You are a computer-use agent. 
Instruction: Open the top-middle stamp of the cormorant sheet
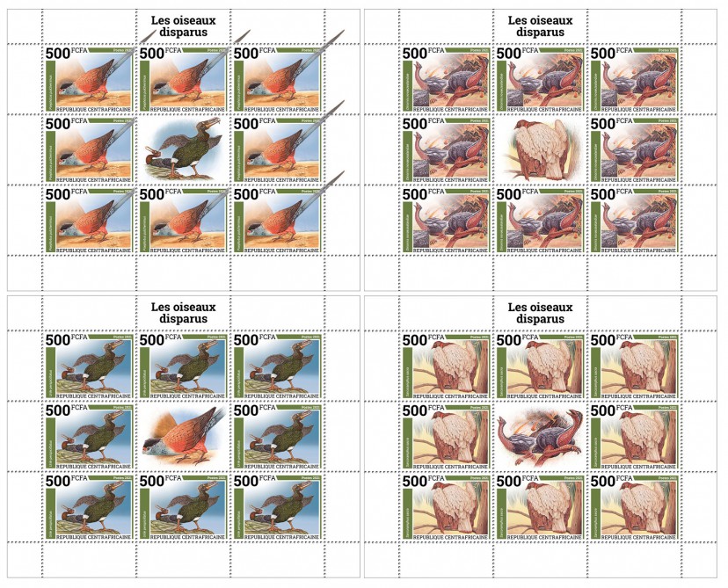pyautogui.click(x=183, y=366)
